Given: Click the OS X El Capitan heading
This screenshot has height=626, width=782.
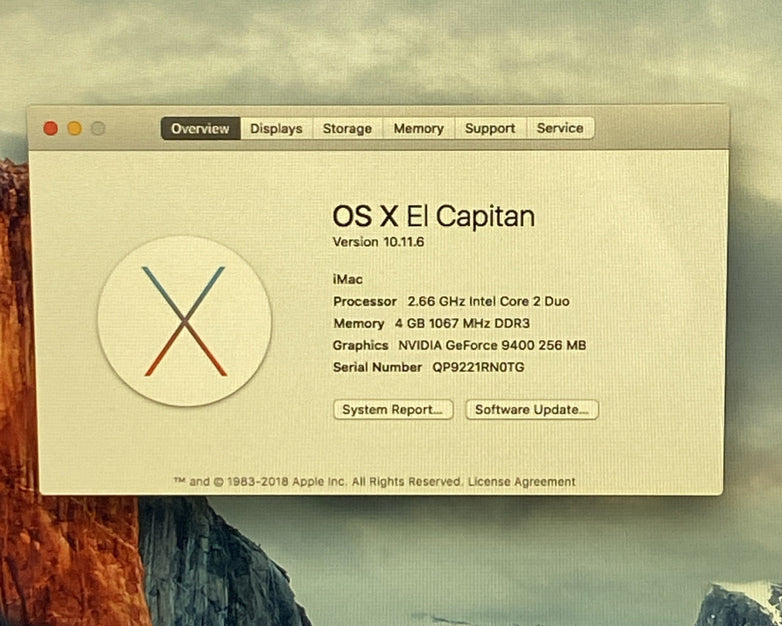Looking at the screenshot, I should [433, 216].
